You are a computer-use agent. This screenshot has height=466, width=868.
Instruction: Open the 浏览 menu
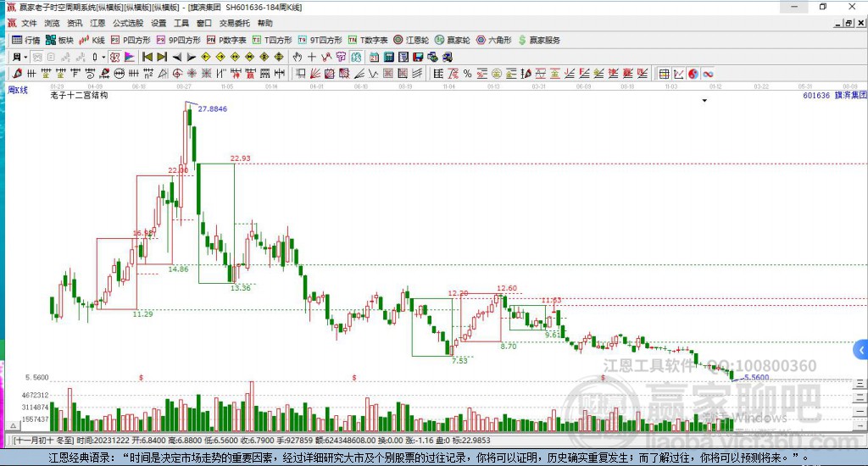[x=52, y=23]
